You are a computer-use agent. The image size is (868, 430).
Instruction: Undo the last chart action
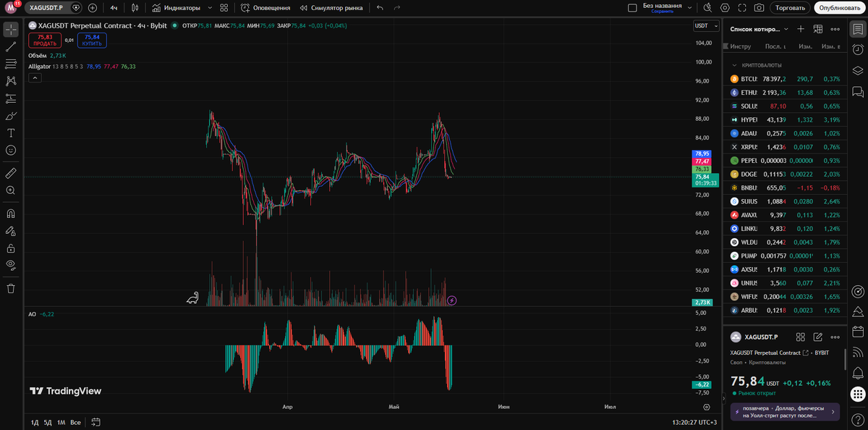tap(380, 8)
